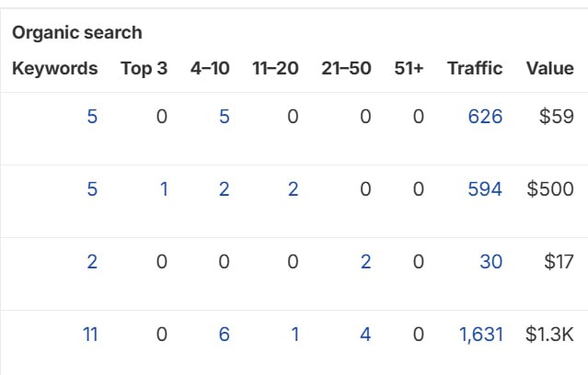Click 11–20 count 2 in the $500 row

click(x=294, y=189)
